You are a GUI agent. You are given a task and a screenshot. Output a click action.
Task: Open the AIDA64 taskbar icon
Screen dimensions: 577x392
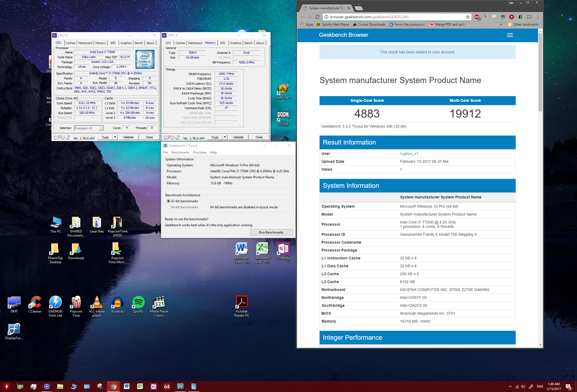(167, 386)
